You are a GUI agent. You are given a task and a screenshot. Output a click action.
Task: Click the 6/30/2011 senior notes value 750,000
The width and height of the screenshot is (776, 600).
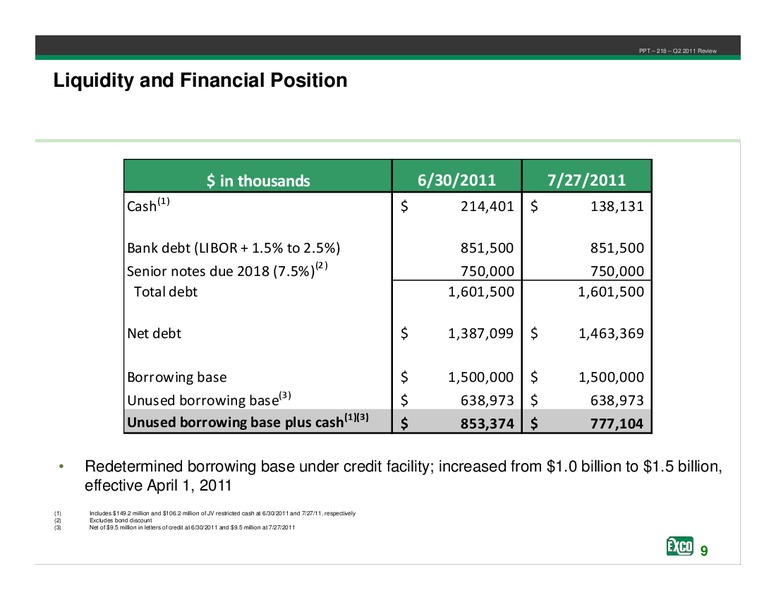[x=487, y=271]
